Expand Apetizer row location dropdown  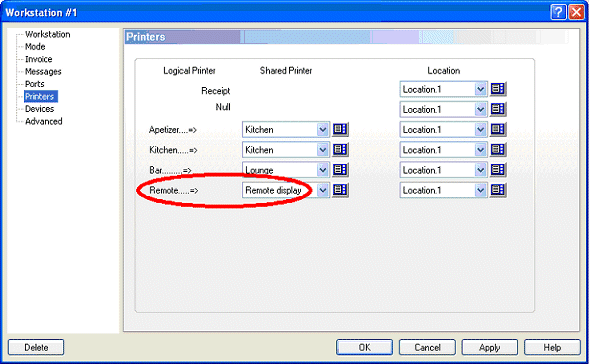(480, 130)
